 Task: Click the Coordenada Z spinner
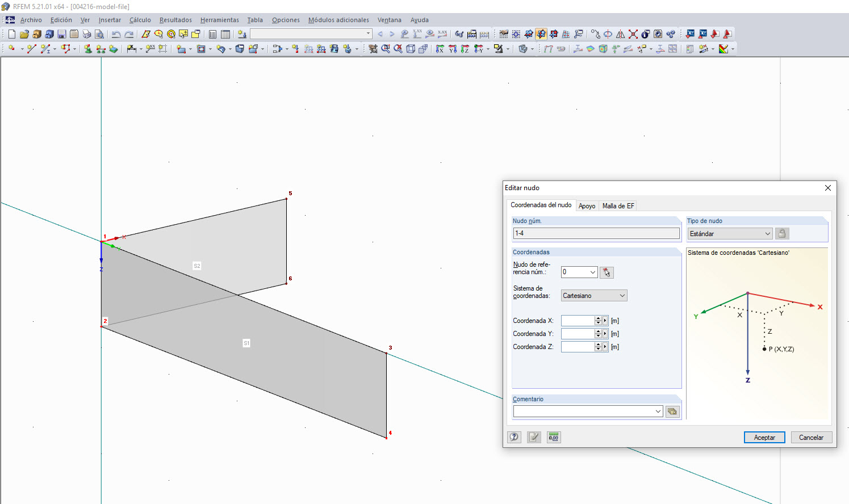[x=598, y=347]
